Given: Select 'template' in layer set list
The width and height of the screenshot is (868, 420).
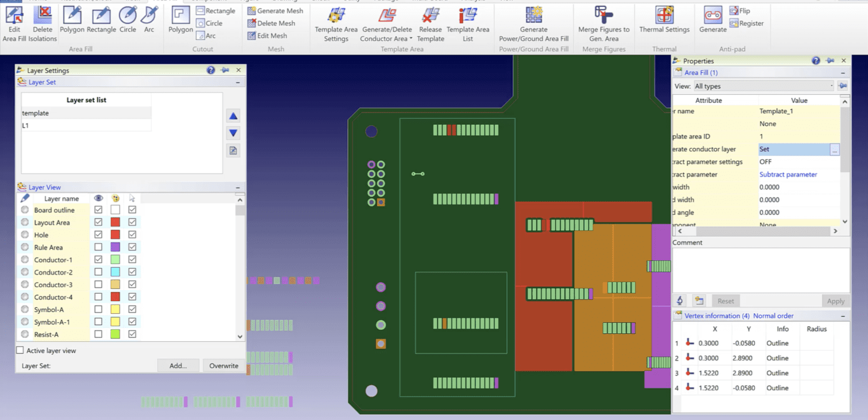Looking at the screenshot, I should [86, 113].
